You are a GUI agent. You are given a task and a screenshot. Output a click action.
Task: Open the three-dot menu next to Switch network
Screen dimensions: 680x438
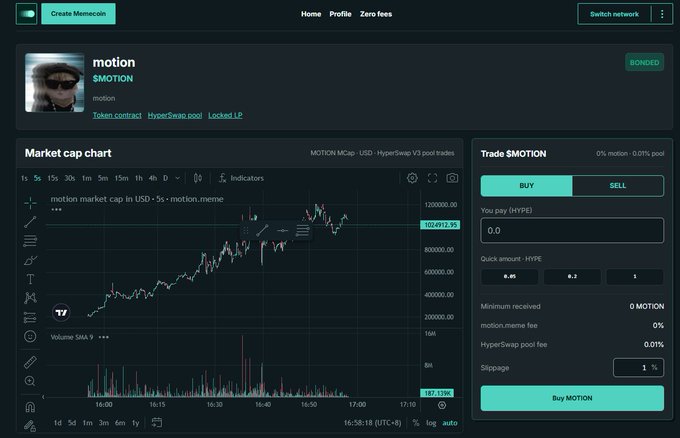pyautogui.click(x=662, y=14)
